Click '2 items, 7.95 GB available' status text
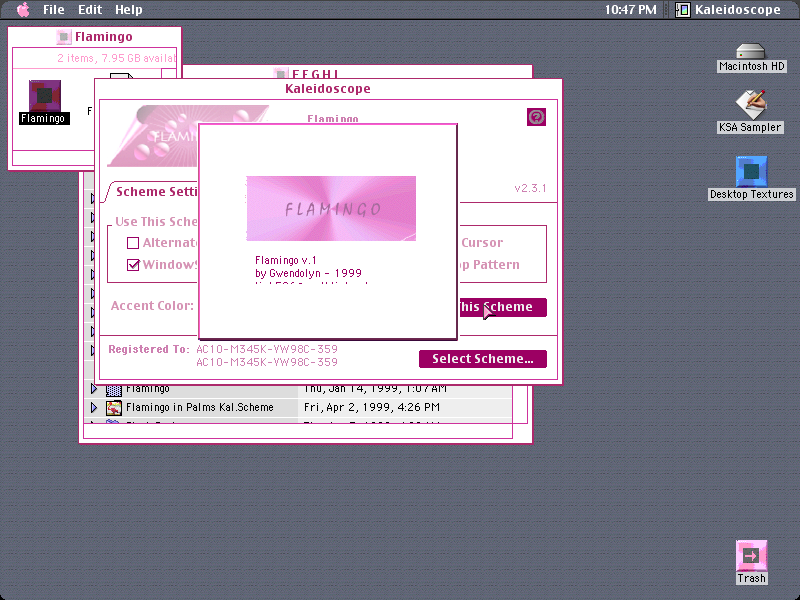Viewport: 800px width, 600px height. pyautogui.click(x=117, y=58)
